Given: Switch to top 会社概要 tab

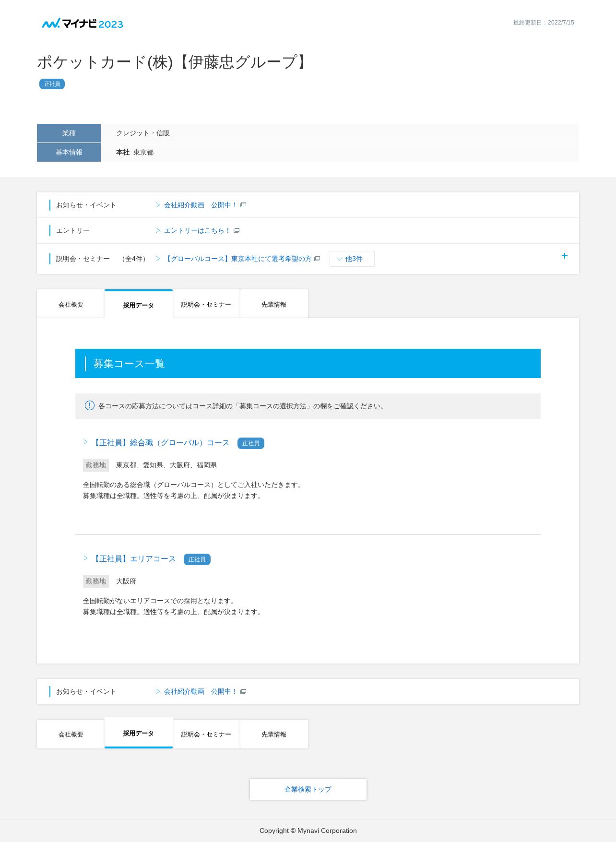Looking at the screenshot, I should click(x=71, y=304).
